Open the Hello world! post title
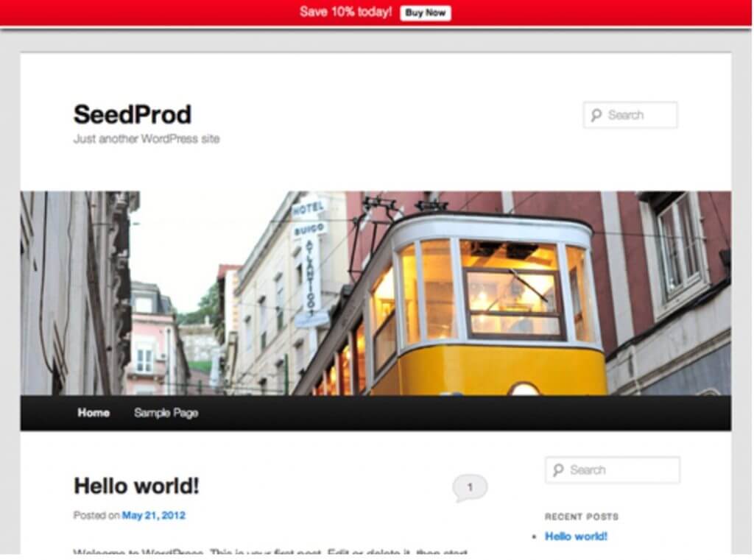 click(136, 486)
